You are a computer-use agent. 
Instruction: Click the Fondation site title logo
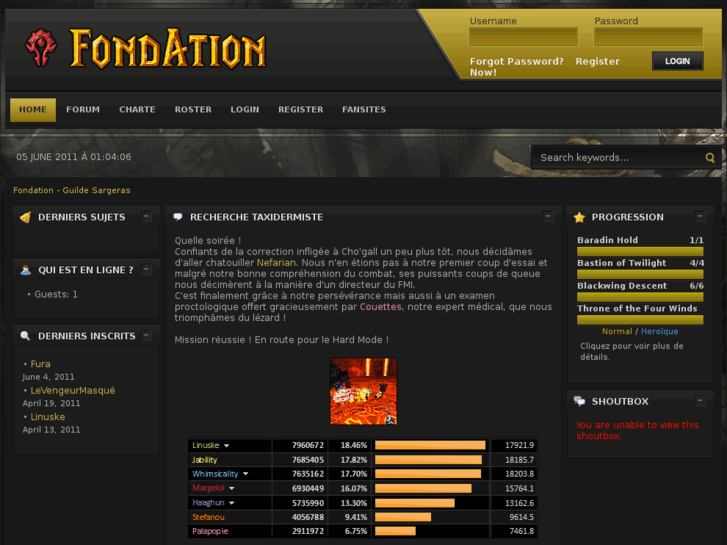pos(168,48)
